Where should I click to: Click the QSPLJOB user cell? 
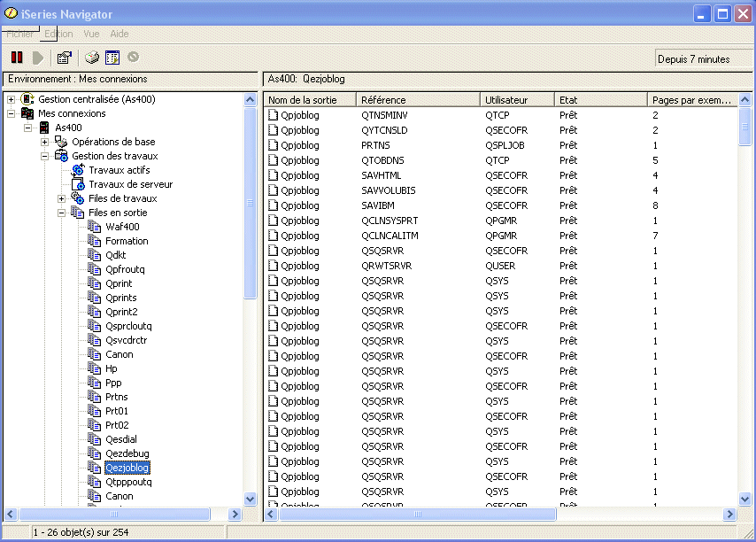505,145
